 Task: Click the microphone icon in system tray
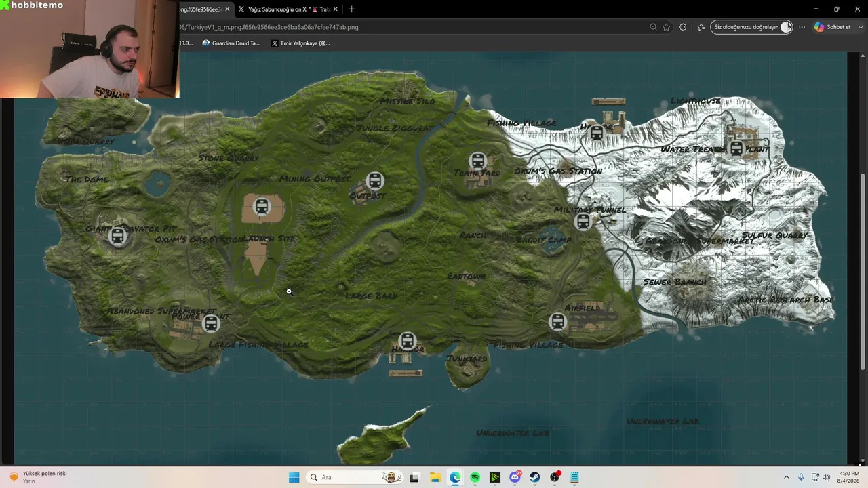(x=801, y=477)
